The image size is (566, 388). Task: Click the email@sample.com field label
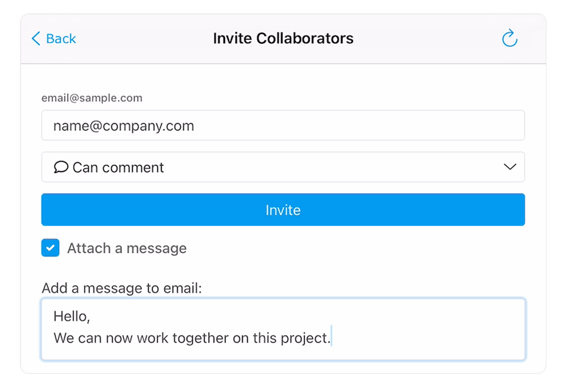pos(92,98)
